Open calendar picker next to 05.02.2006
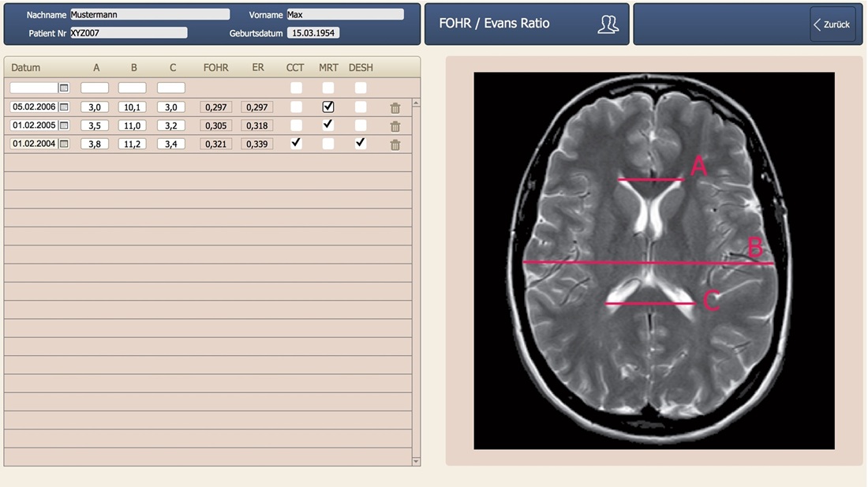Screen dimensions: 868x487 [64, 107]
